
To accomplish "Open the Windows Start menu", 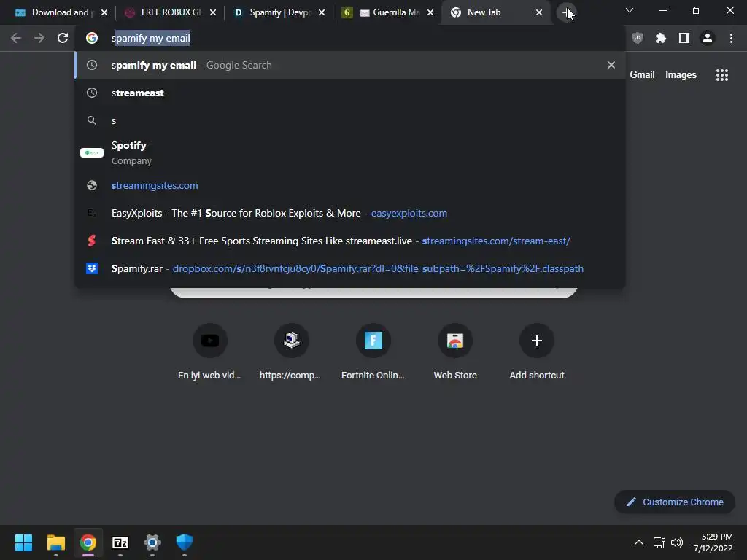I will click(x=23, y=542).
